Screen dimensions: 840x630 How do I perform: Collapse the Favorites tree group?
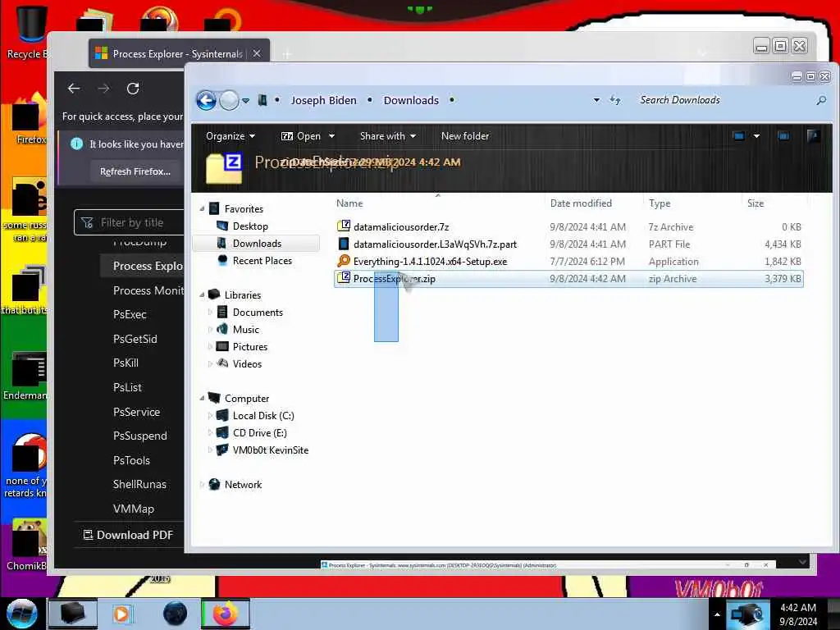coord(202,209)
